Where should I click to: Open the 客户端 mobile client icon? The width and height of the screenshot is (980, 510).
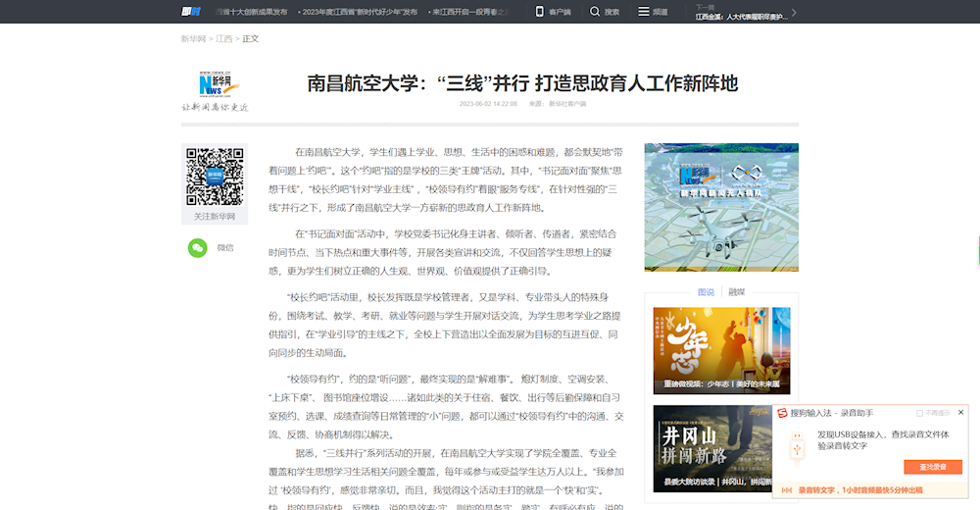(539, 12)
